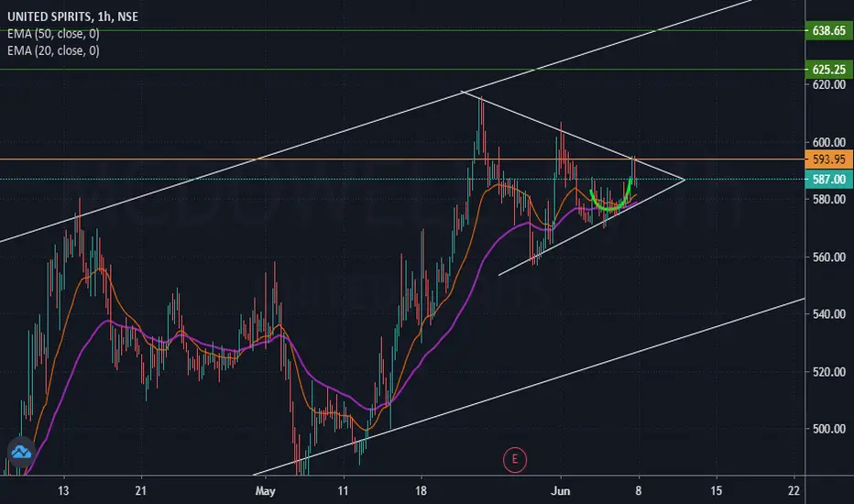Click the 620.00 price axis value
This screenshot has width=854, height=504.
(829, 84)
